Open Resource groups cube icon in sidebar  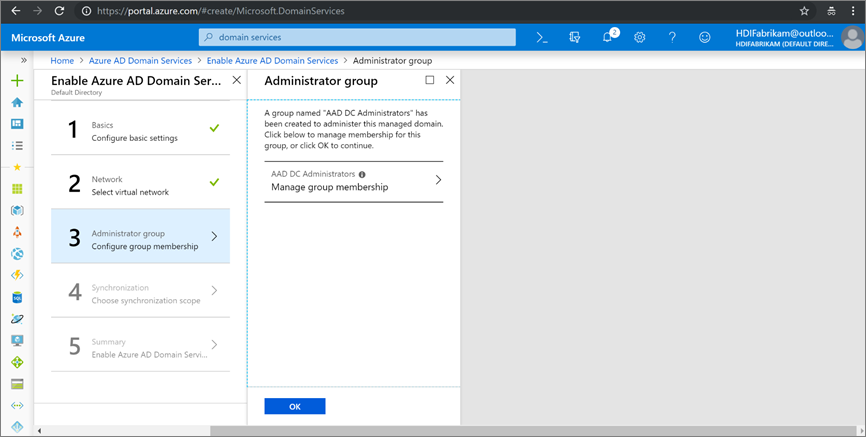coord(17,210)
